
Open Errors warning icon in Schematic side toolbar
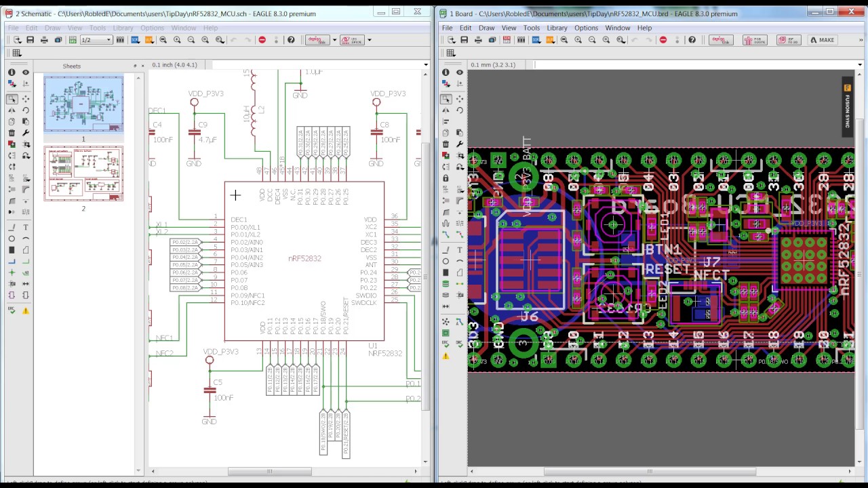[26, 310]
